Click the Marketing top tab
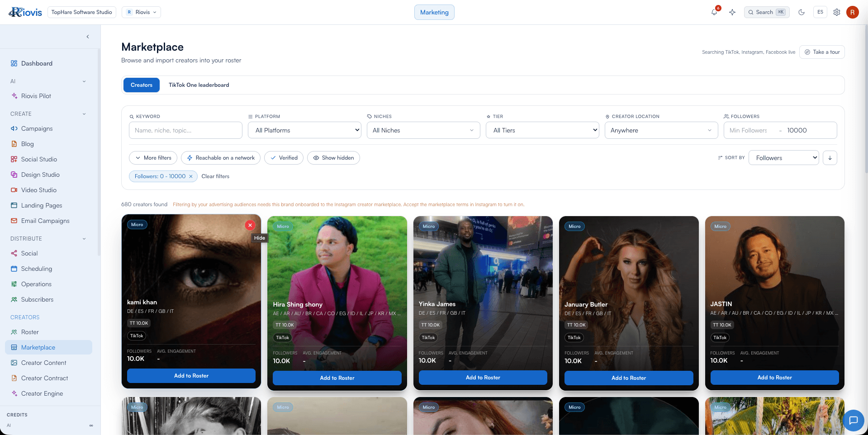 click(434, 12)
